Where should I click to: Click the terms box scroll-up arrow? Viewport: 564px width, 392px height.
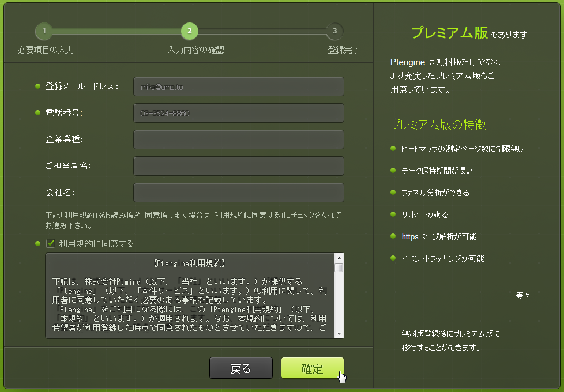pyautogui.click(x=339, y=258)
